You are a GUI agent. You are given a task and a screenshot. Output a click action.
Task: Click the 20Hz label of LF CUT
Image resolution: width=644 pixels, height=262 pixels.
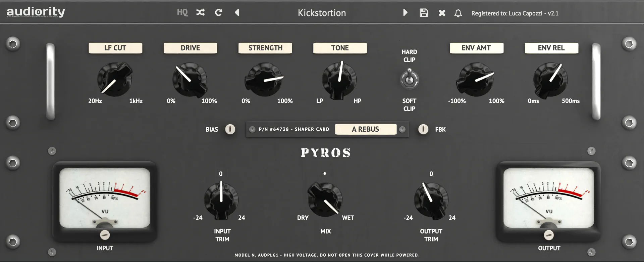click(95, 101)
